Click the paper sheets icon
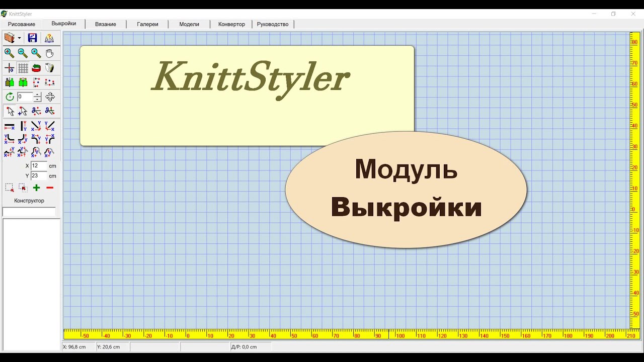The image size is (644, 362). pyautogui.click(x=49, y=68)
